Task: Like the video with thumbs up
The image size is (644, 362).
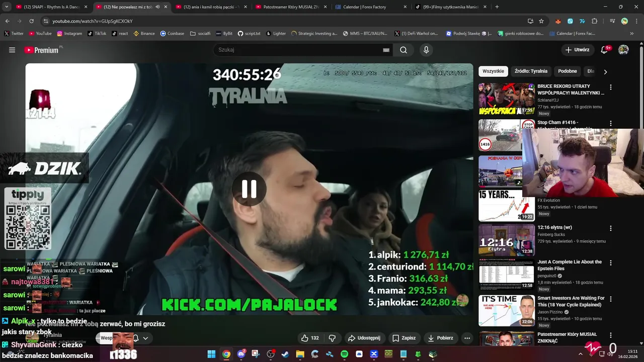Action: (x=309, y=338)
